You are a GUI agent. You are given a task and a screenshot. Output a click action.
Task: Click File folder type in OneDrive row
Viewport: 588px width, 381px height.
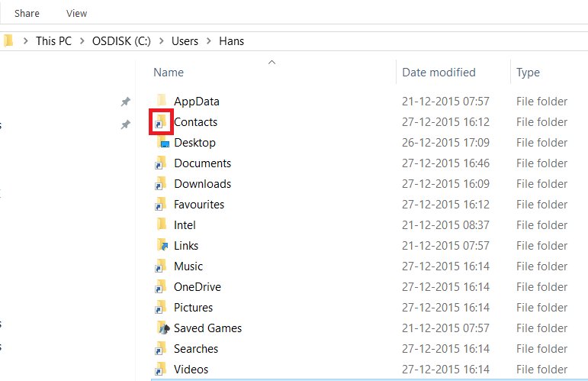tap(541, 287)
